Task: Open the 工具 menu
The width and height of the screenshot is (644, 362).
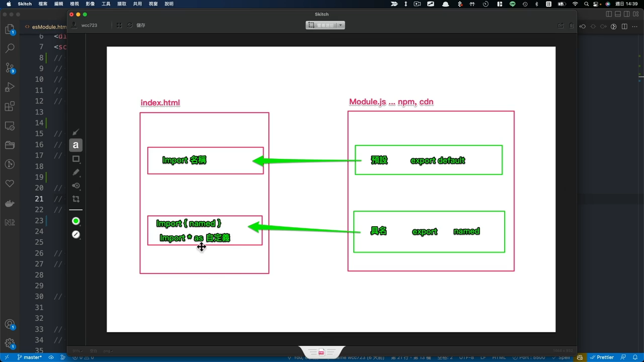Action: click(x=106, y=4)
